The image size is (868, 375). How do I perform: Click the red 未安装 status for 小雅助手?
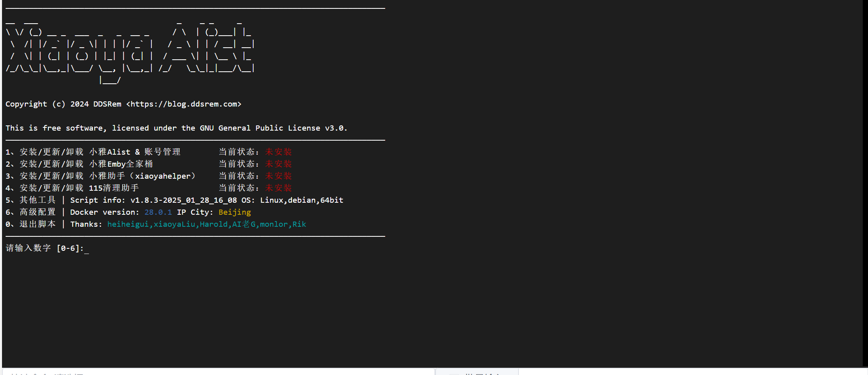point(279,176)
